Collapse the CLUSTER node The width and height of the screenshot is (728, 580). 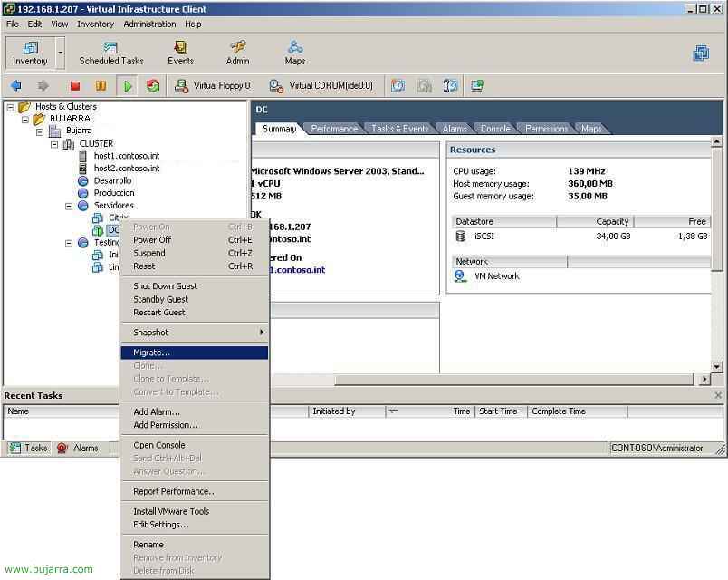click(54, 144)
